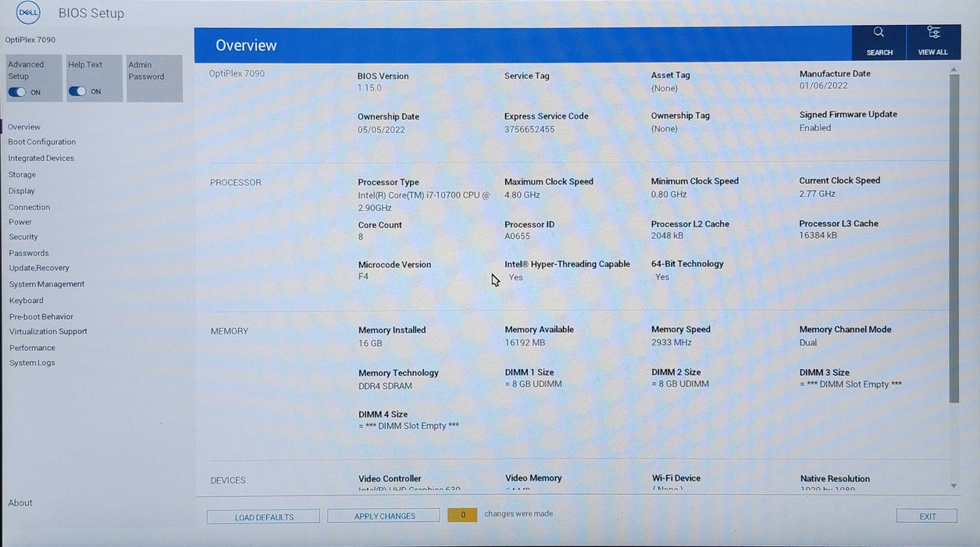Click Memory Installed 16 GB

point(370,343)
